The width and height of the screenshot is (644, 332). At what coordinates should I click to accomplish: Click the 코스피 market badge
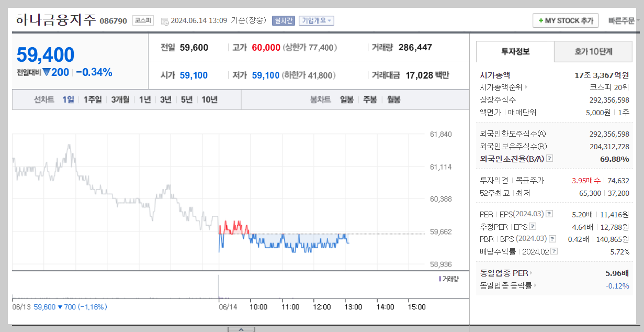143,20
